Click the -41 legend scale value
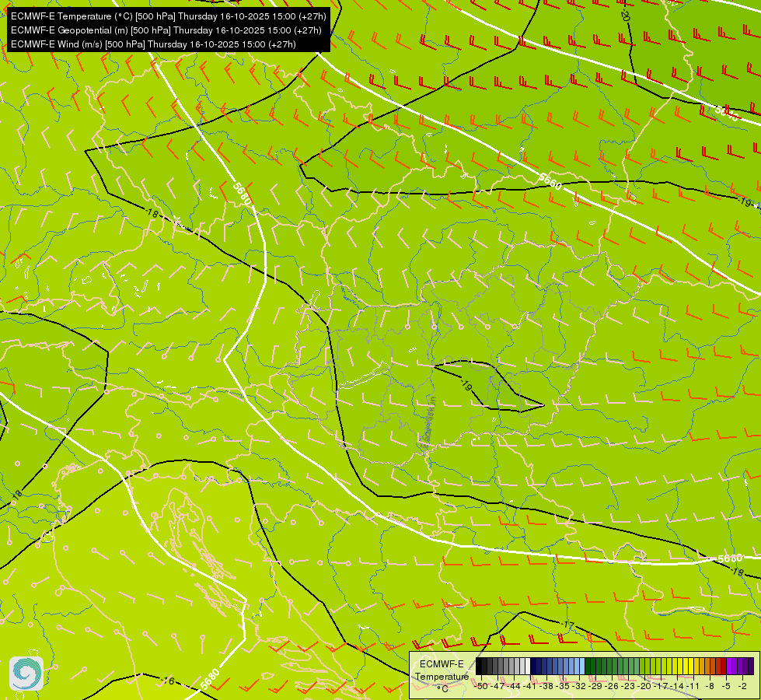The width and height of the screenshot is (761, 700). click(x=529, y=686)
